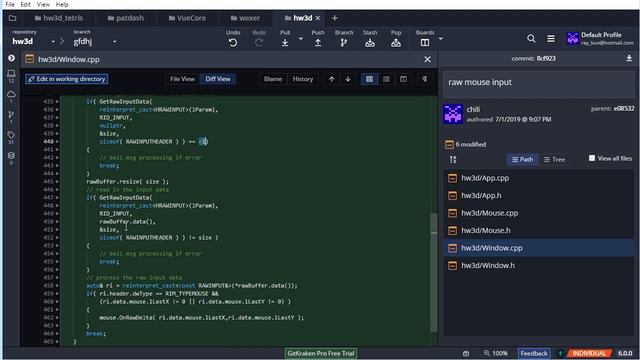Image resolution: width=640 pixels, height=360 pixels.
Task: Switch to Diff View
Action: pos(218,79)
